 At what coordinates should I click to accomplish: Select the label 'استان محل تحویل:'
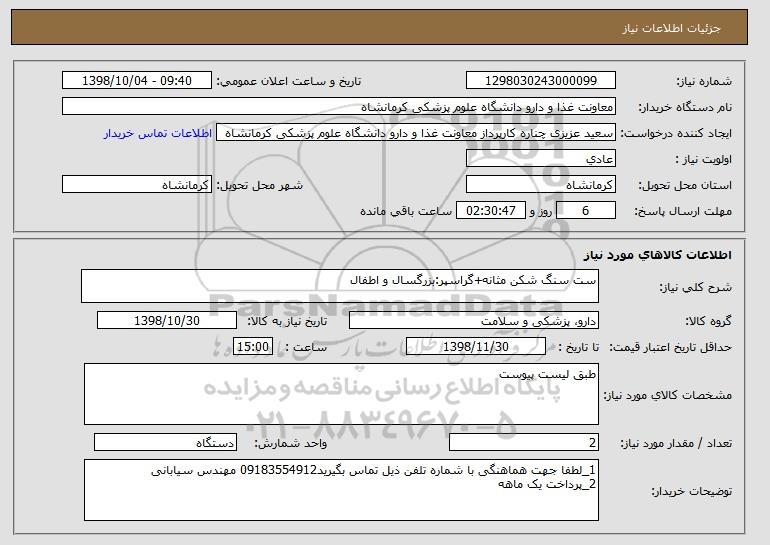pos(685,186)
